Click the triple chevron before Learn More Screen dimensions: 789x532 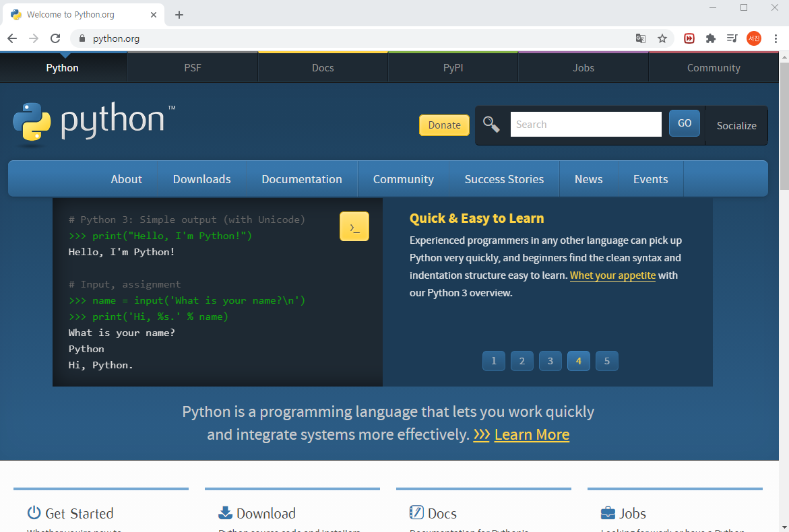[482, 434]
